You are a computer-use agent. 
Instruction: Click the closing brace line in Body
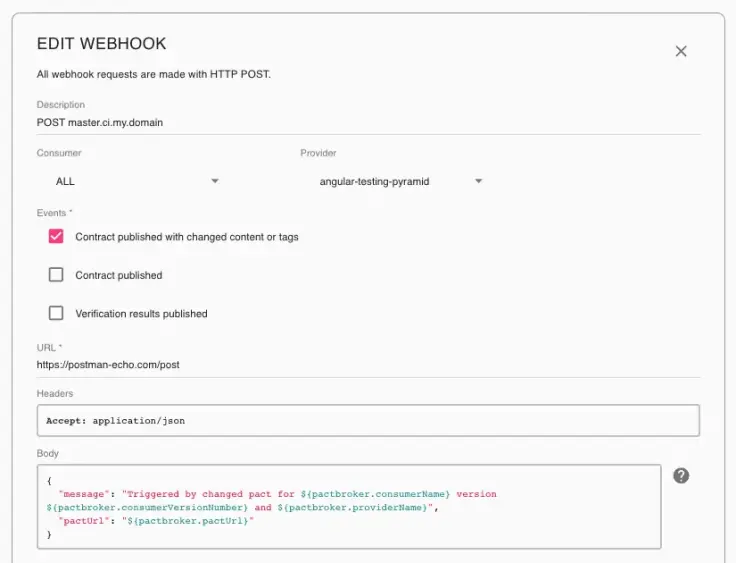point(49,535)
